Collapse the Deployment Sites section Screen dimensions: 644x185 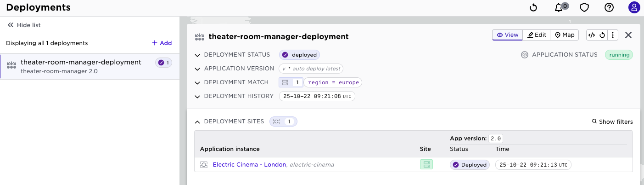click(197, 122)
